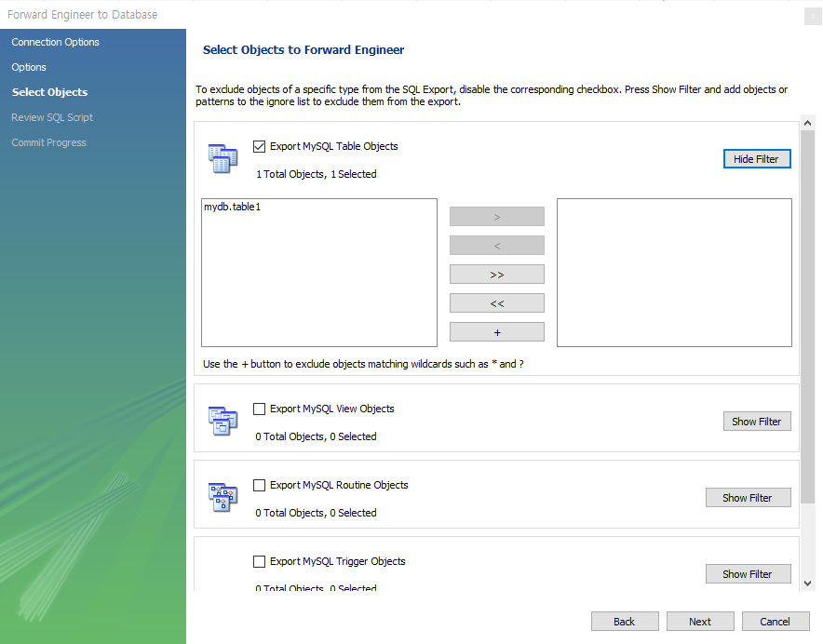Go to Options step in sidebar
This screenshot has width=823, height=644.
pos(29,67)
